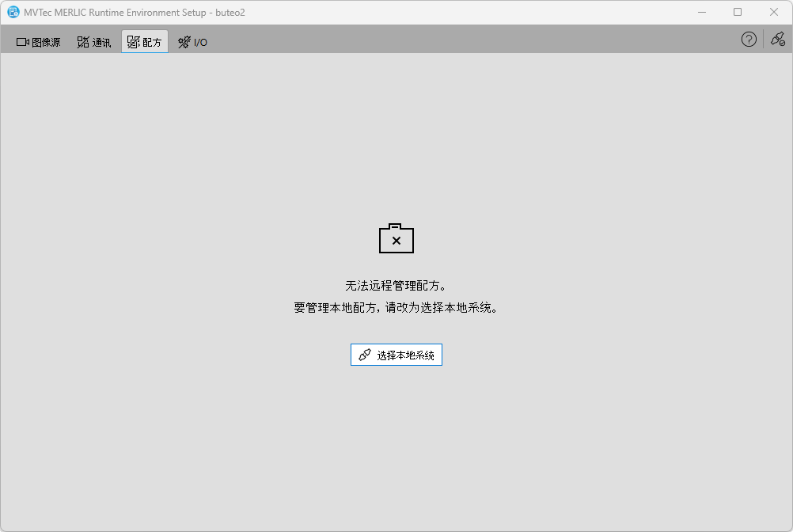Click the message 无法远程管理配方
The width and height of the screenshot is (793, 532).
[x=396, y=283]
